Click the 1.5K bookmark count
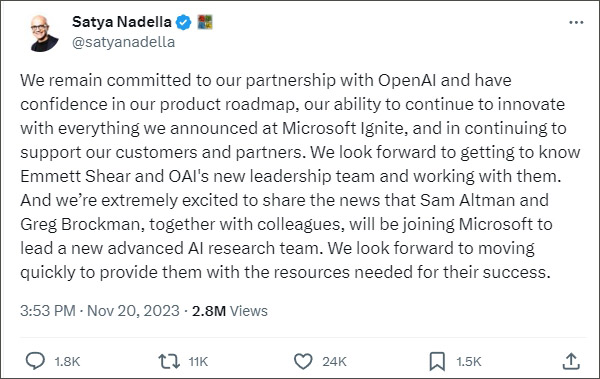The height and width of the screenshot is (379, 600). (468, 361)
